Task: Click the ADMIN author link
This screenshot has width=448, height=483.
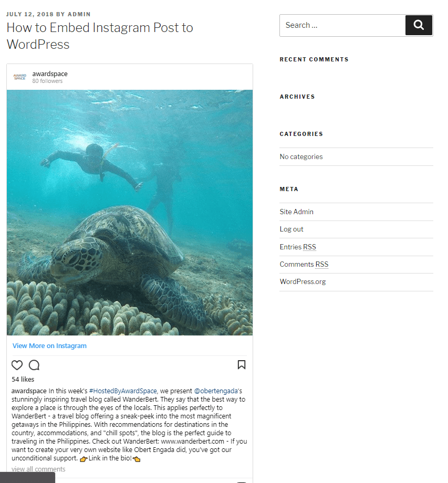Action: tap(79, 14)
